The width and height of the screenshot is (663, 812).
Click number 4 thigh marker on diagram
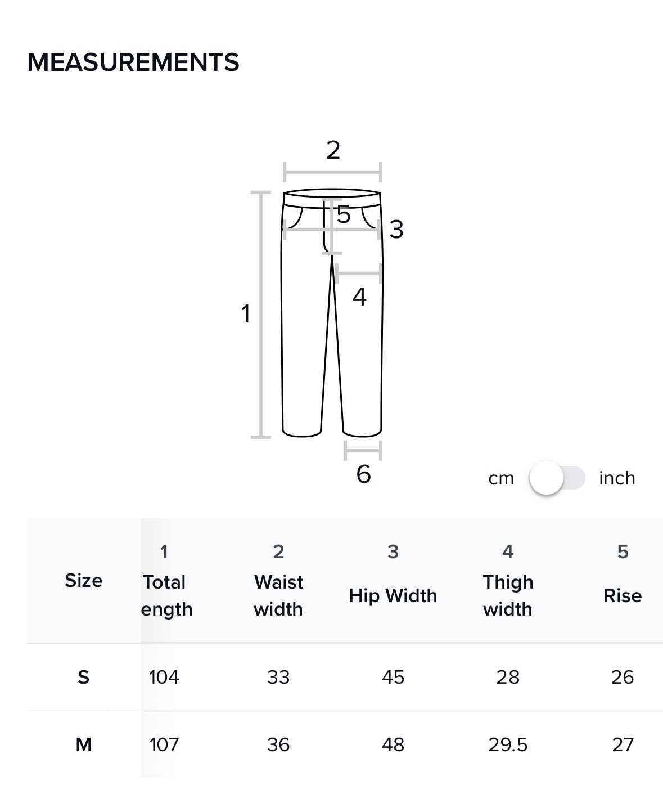click(359, 297)
